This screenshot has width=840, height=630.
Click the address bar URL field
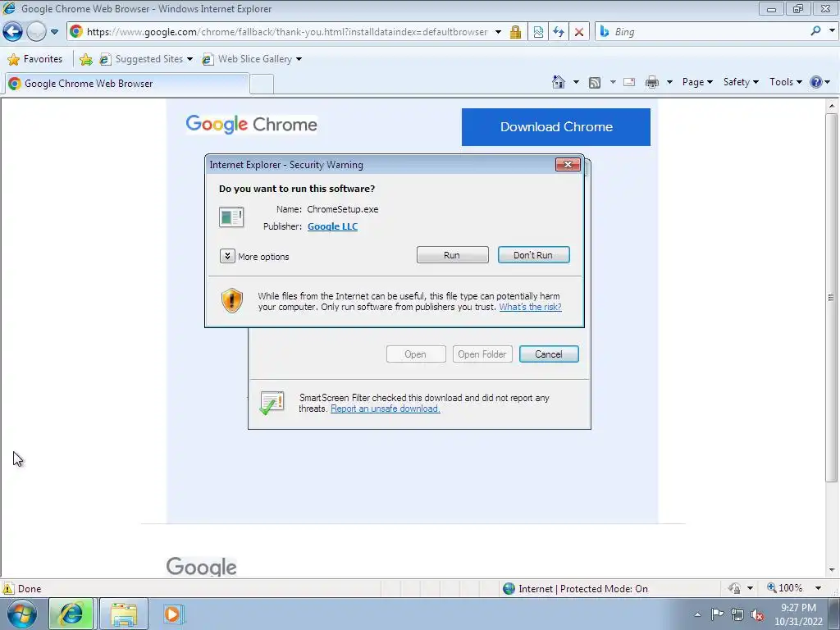tap(286, 32)
